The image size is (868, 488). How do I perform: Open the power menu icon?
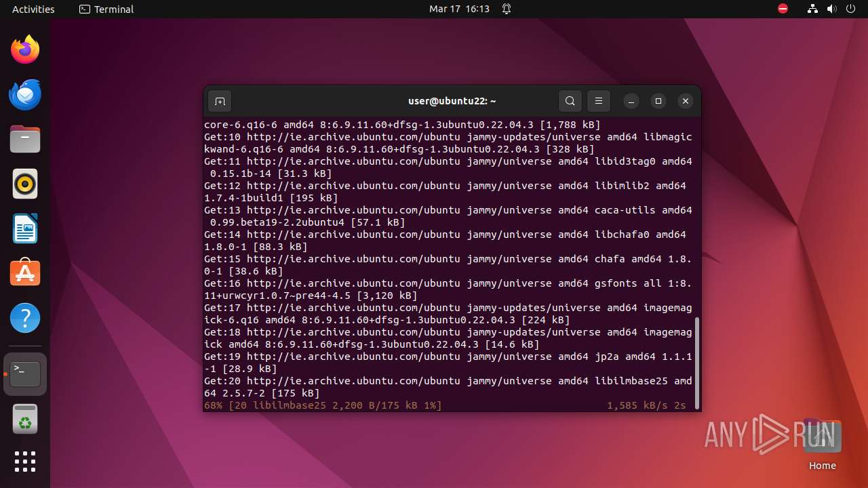(850, 9)
